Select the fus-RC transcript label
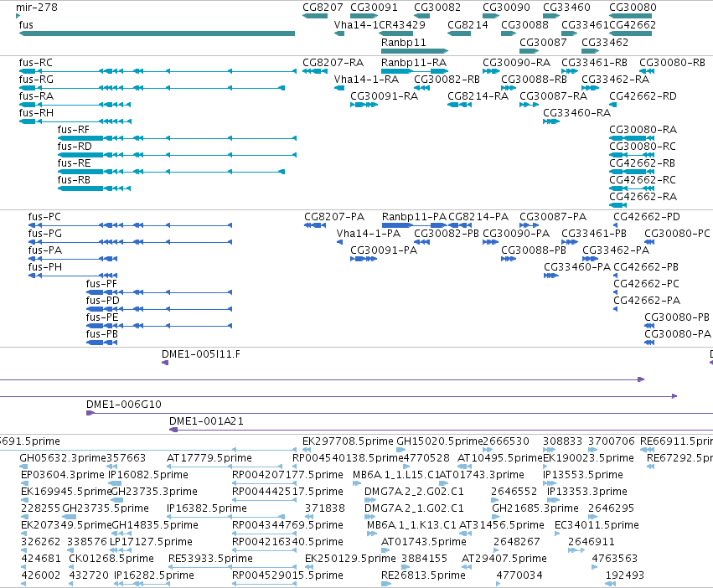 [35, 62]
